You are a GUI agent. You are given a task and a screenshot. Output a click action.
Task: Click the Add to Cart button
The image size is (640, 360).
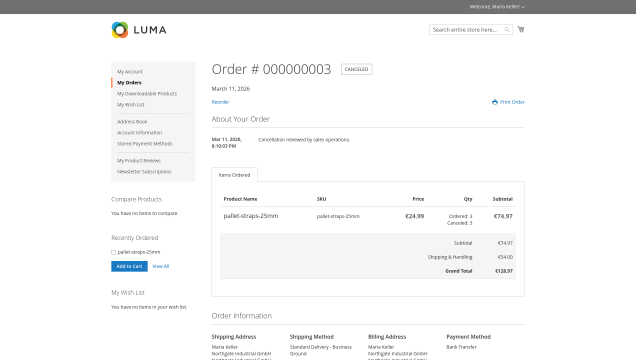point(129,266)
